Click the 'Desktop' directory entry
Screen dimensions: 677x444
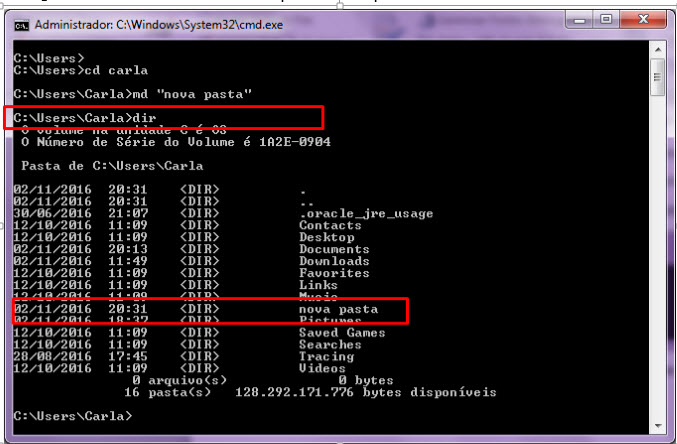pos(327,238)
